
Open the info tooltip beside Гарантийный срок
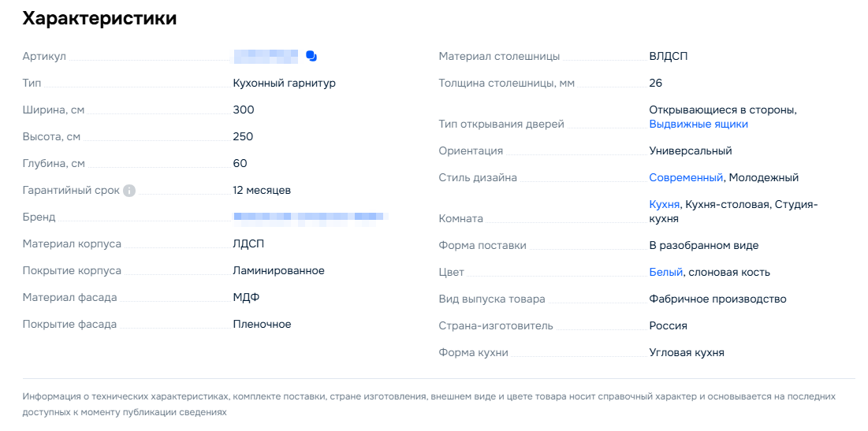click(x=129, y=191)
